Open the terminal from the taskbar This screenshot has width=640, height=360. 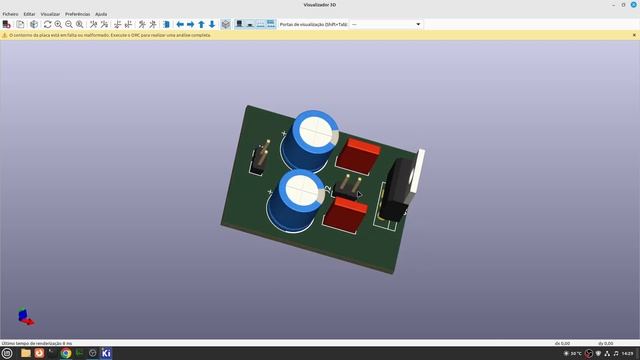tap(52, 353)
